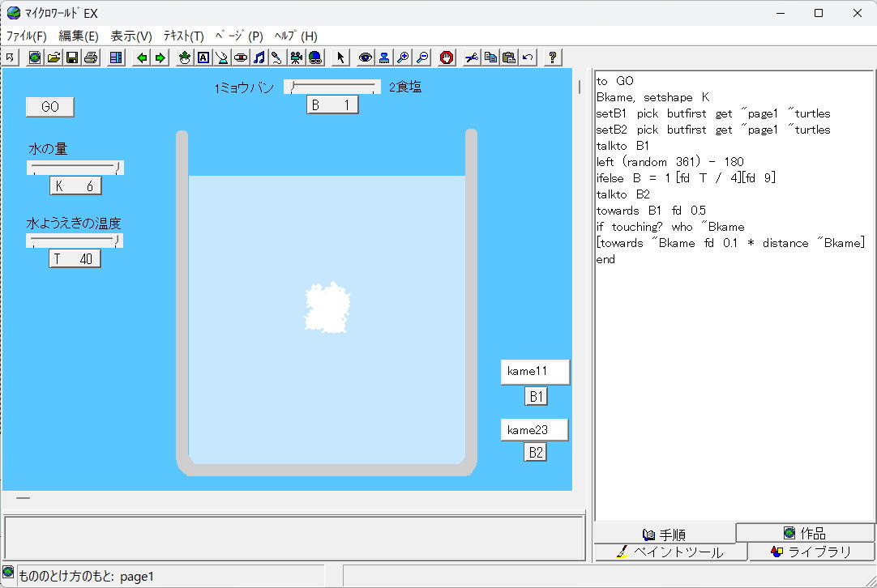This screenshot has height=588, width=877.
Task: Click the white crystal turtle in the beaker
Action: 327,308
